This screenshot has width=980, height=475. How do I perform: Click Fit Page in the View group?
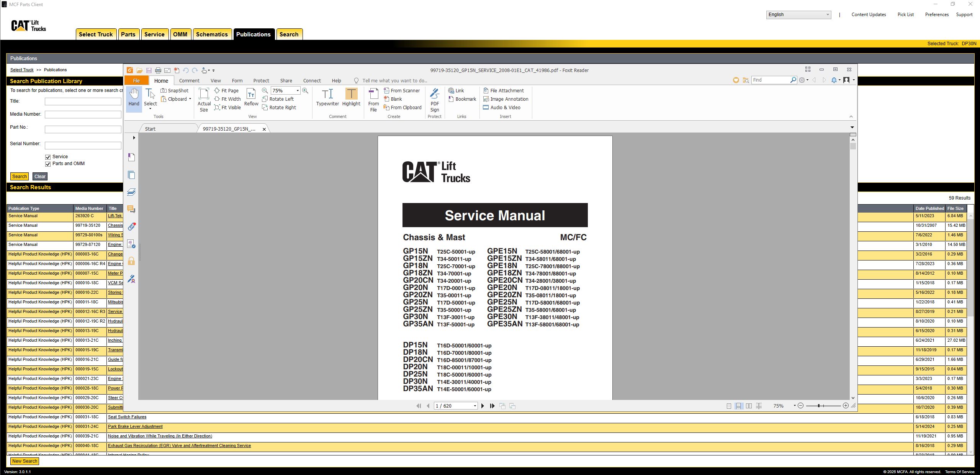[x=226, y=91]
